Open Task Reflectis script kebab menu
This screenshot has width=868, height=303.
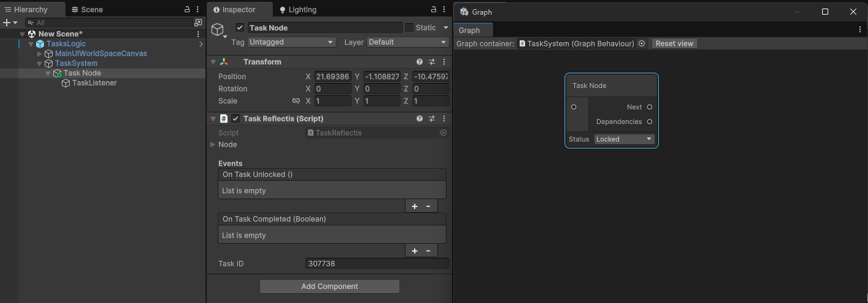click(x=444, y=119)
